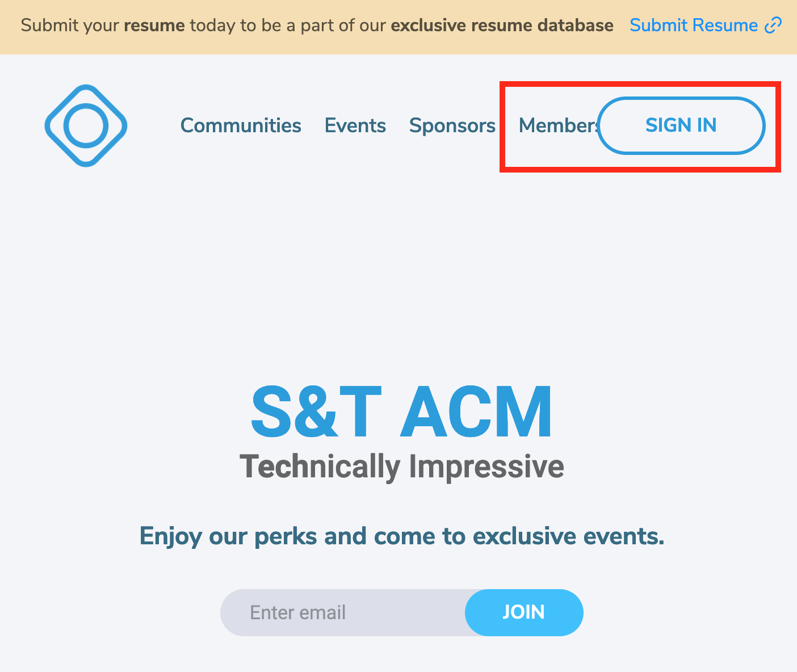Click Communities in the header menu
Screen dimensions: 797x672
click(x=241, y=125)
